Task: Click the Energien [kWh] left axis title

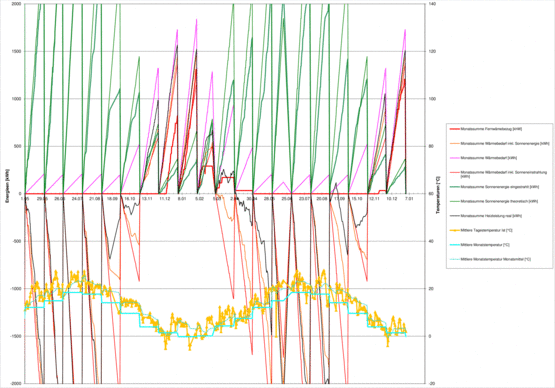Action: pos(7,186)
